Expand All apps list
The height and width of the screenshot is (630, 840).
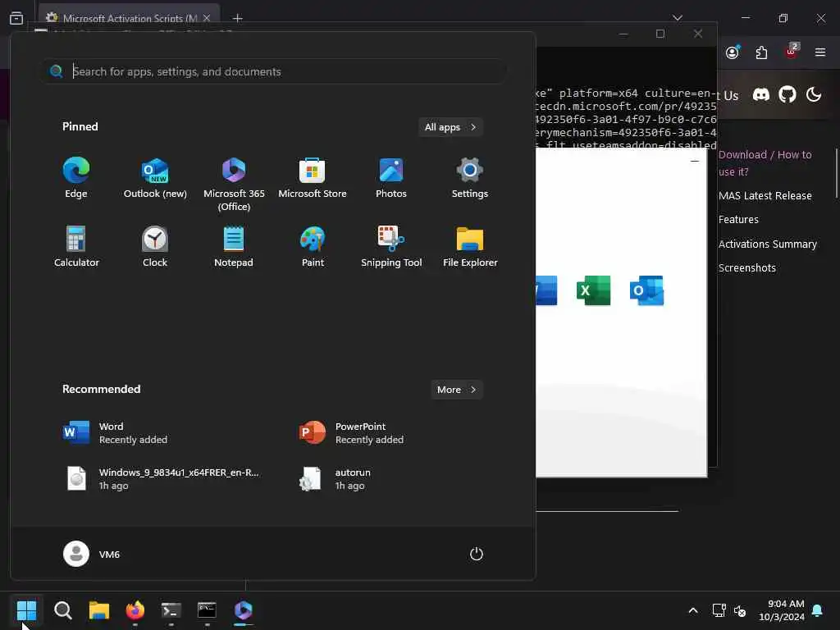[450, 127]
